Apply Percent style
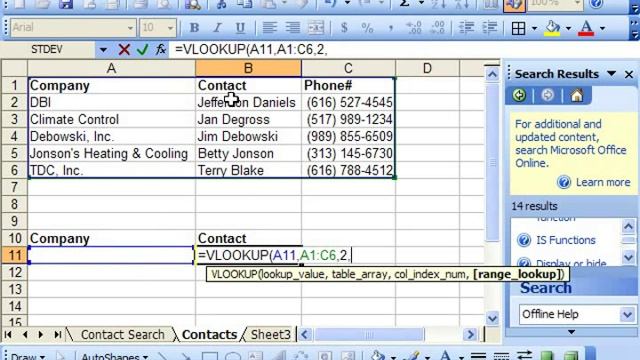640x360 pixels. coord(367,28)
